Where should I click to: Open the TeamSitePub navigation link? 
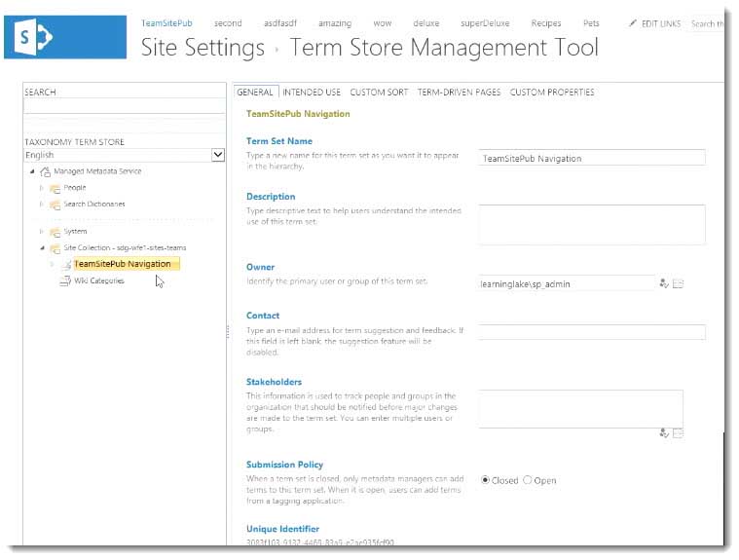tap(166, 23)
